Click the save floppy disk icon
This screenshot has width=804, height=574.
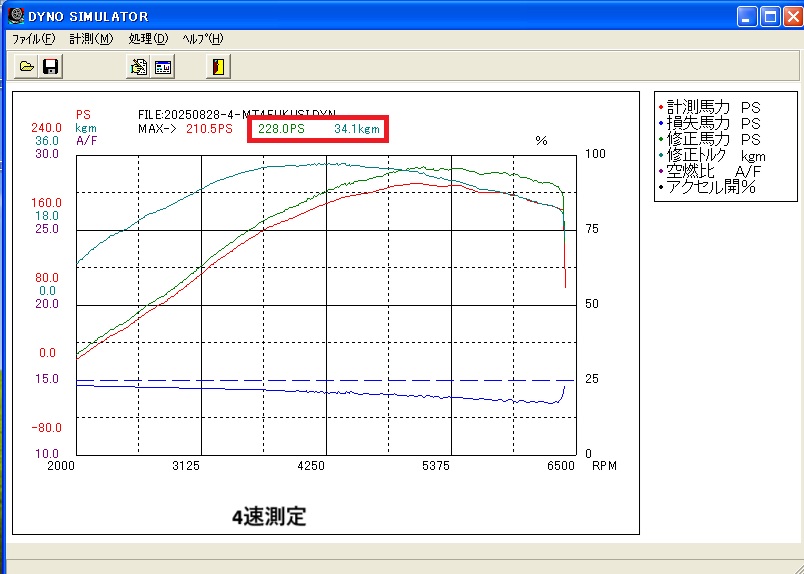point(50,67)
